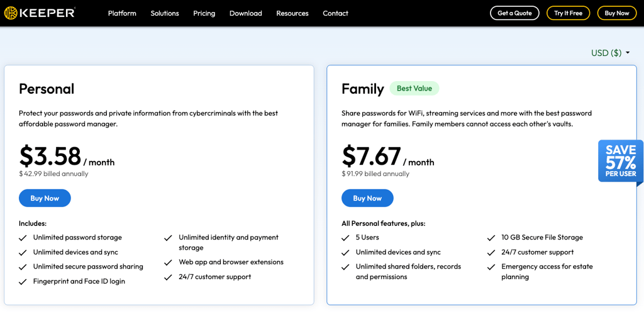Click the Best Value badge
644x315 pixels.
pyautogui.click(x=414, y=88)
